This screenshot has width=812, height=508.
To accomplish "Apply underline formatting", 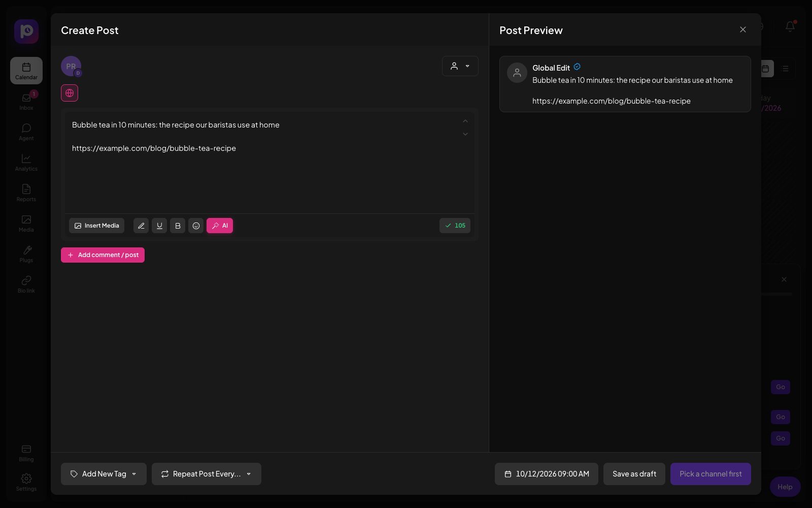I will (x=159, y=226).
